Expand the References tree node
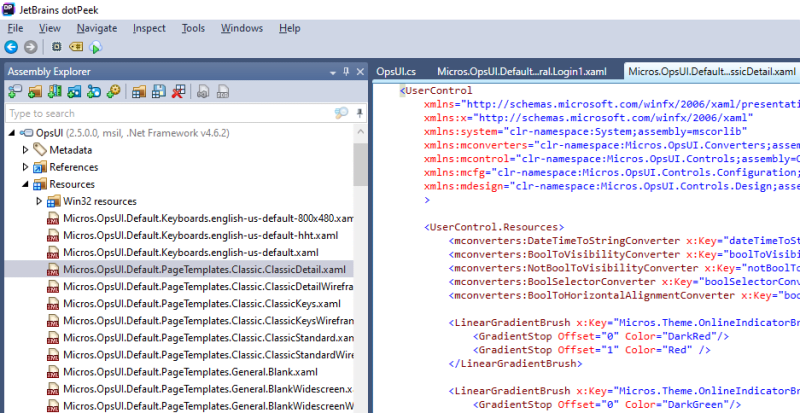800x413 pixels. (x=26, y=167)
